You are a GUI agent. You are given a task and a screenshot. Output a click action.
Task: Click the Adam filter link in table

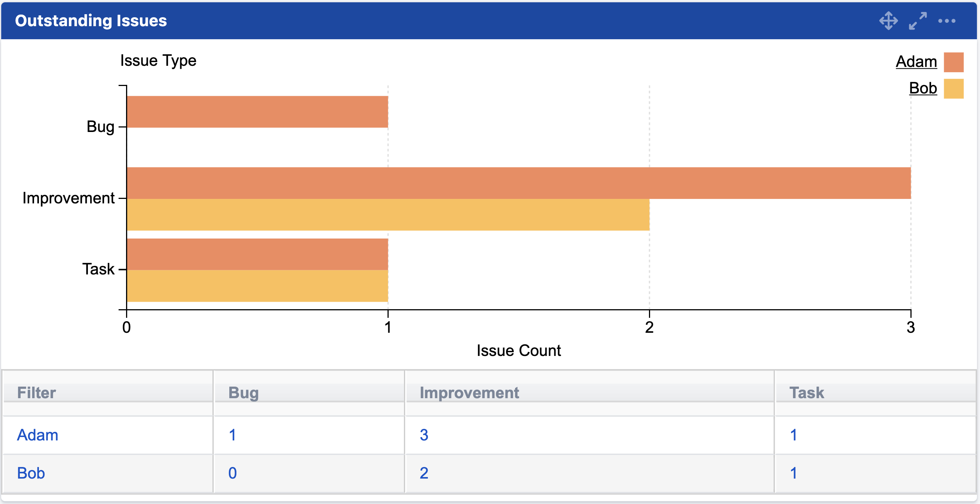(x=38, y=435)
